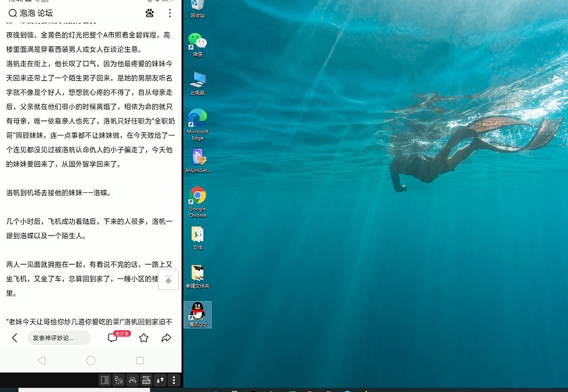Click the sidebar panel icon in mirror toolbar
The height and width of the screenshot is (392, 568).
pos(105,380)
